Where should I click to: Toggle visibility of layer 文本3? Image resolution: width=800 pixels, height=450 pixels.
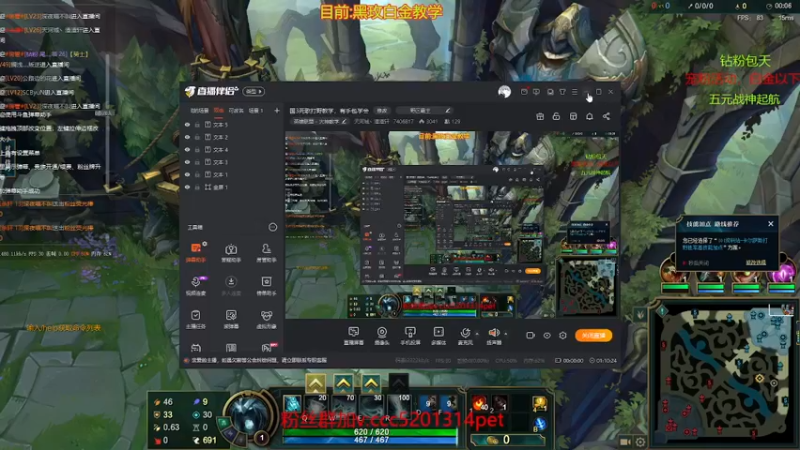[187, 162]
